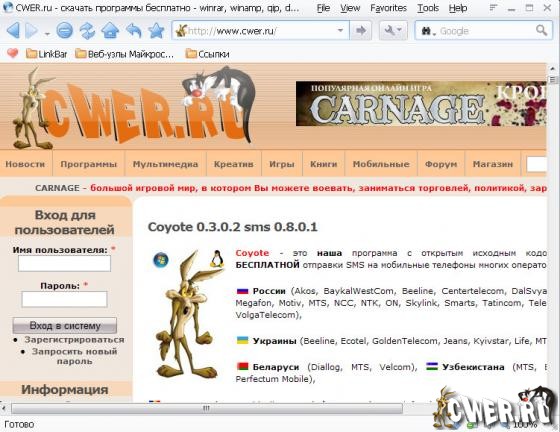Open the Форум tab
This screenshot has height=432, width=560.
click(x=441, y=164)
